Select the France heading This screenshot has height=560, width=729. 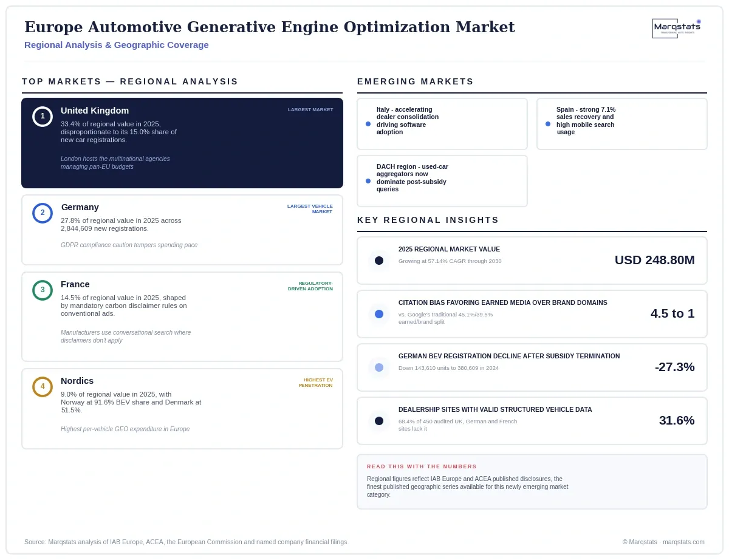pyautogui.click(x=75, y=284)
